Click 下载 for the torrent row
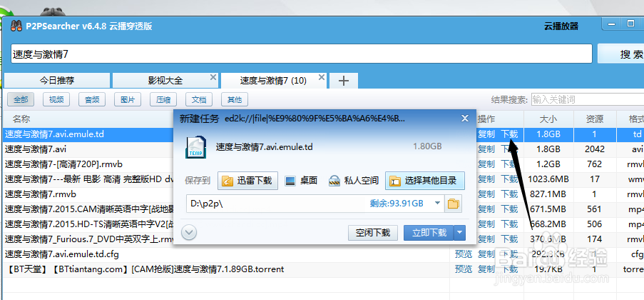This screenshot has height=300, width=644. tap(509, 269)
